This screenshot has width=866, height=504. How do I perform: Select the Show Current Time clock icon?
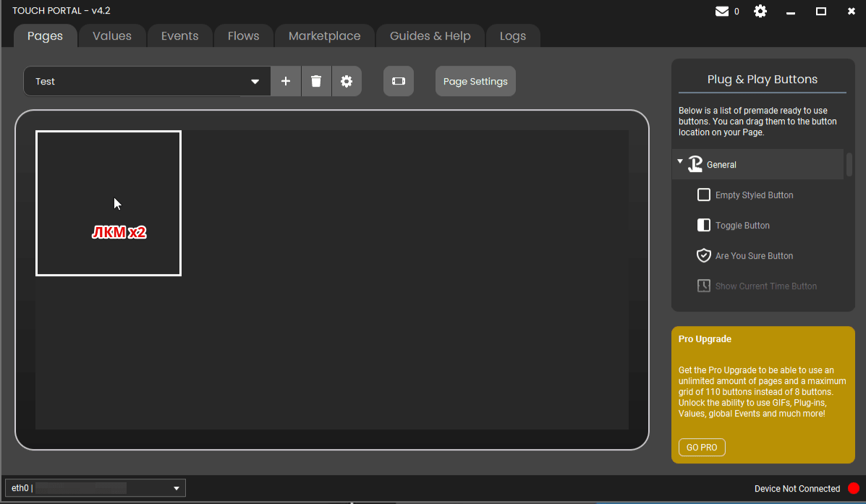(704, 286)
